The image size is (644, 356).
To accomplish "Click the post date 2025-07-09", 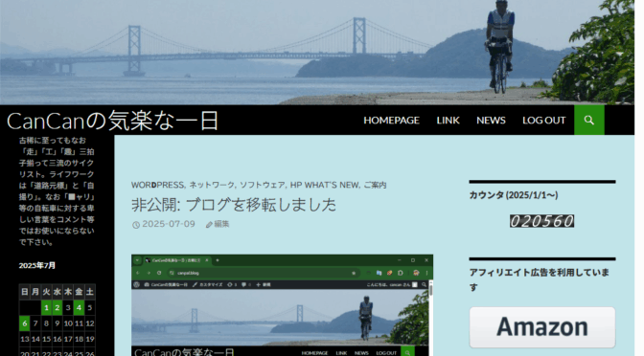I will click(169, 224).
